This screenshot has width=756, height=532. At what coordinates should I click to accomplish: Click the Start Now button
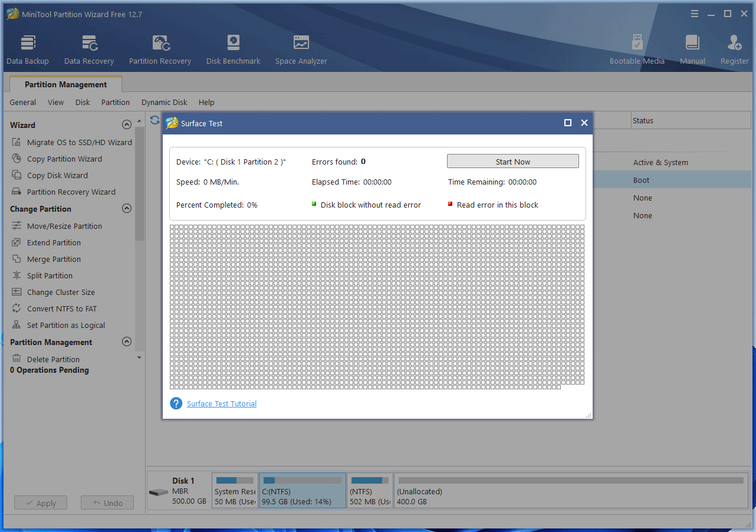coord(513,162)
